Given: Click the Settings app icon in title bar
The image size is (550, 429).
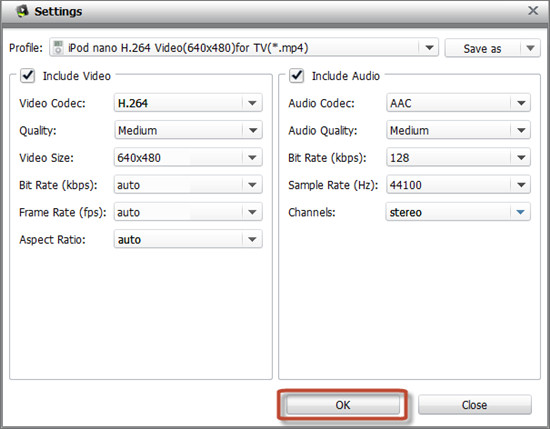Looking at the screenshot, I should 22,11.
